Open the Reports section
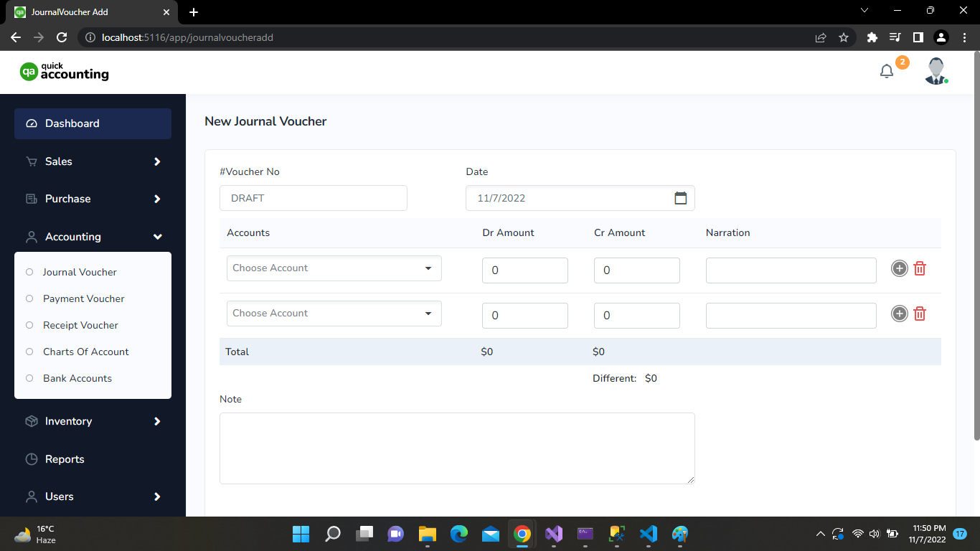The width and height of the screenshot is (980, 551). (65, 459)
